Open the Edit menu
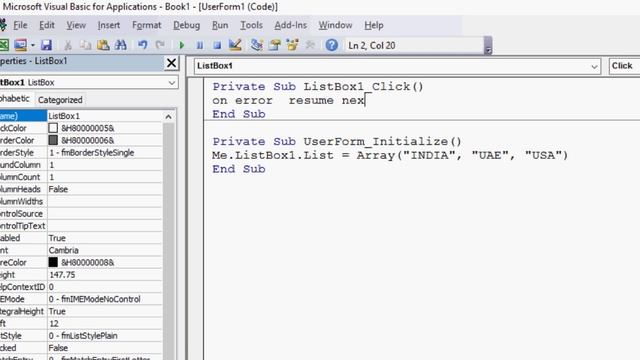The image size is (640, 360). (x=47, y=25)
